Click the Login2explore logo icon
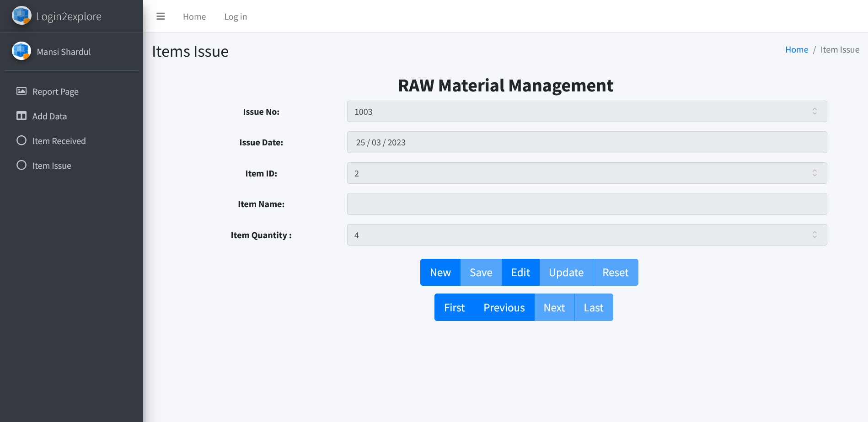The width and height of the screenshot is (868, 422). (x=21, y=15)
